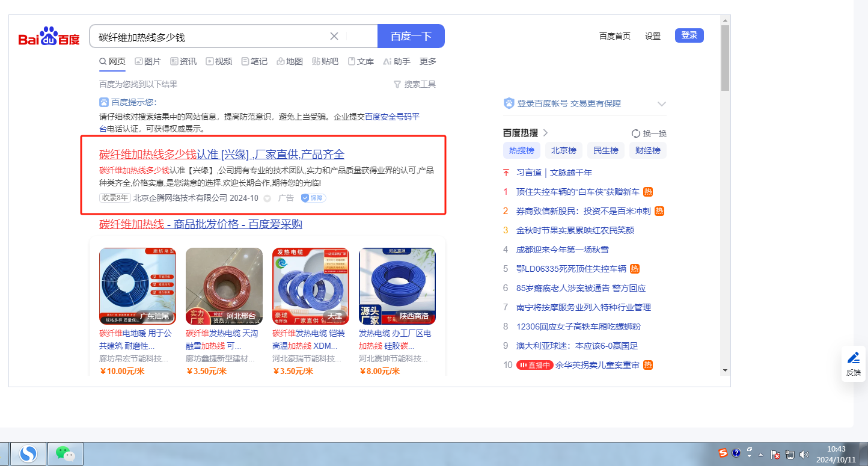
Task: Click the 北京企腾网络技术有限公司 advertiser name
Action: click(180, 198)
